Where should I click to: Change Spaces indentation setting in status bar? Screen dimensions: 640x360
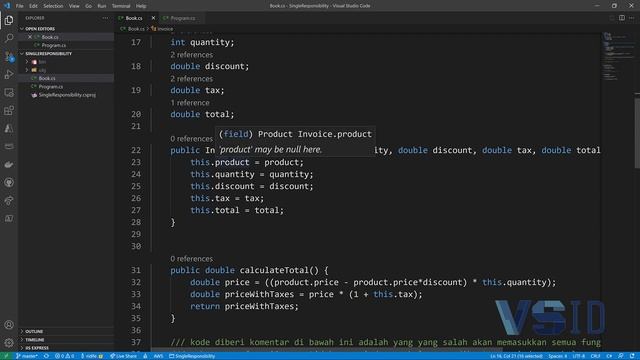coord(558,356)
